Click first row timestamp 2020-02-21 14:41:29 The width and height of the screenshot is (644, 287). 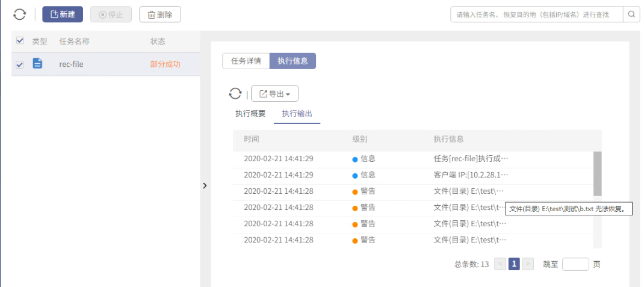coord(279,158)
